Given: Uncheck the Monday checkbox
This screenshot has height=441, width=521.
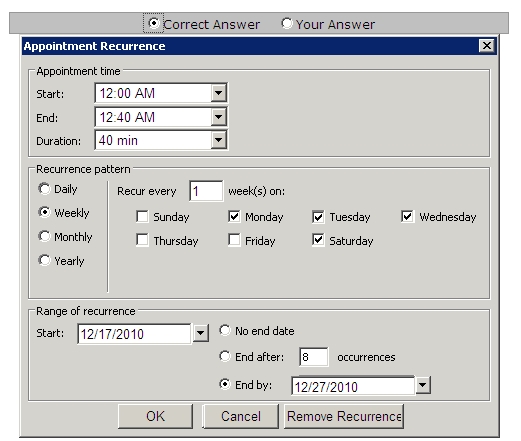Looking at the screenshot, I should click(234, 216).
